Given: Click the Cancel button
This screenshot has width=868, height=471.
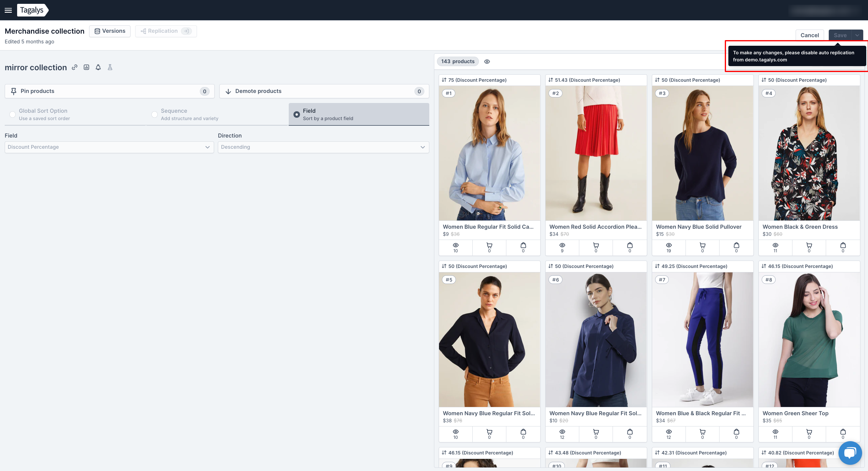Looking at the screenshot, I should [810, 35].
